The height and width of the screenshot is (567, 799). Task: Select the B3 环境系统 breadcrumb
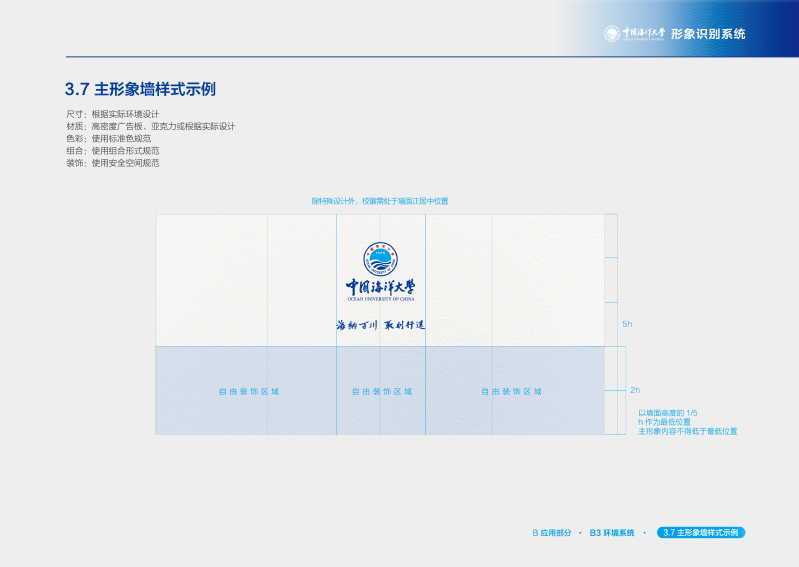(x=612, y=533)
